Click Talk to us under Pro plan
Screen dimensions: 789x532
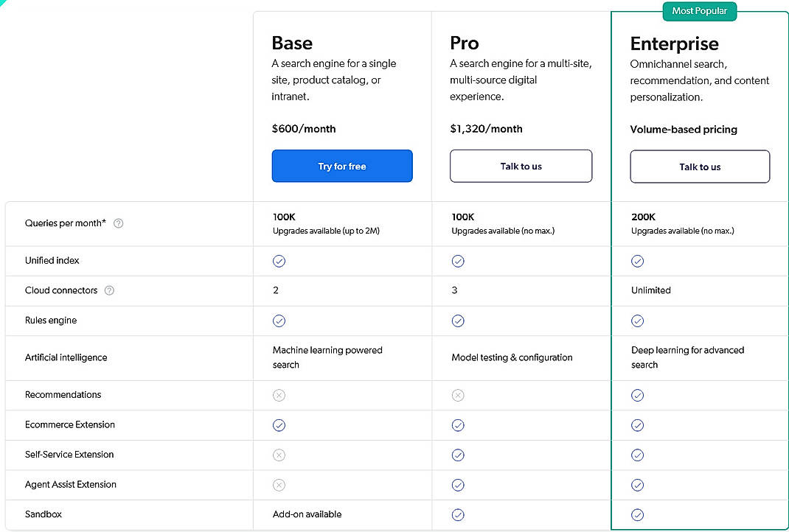pyautogui.click(x=521, y=166)
